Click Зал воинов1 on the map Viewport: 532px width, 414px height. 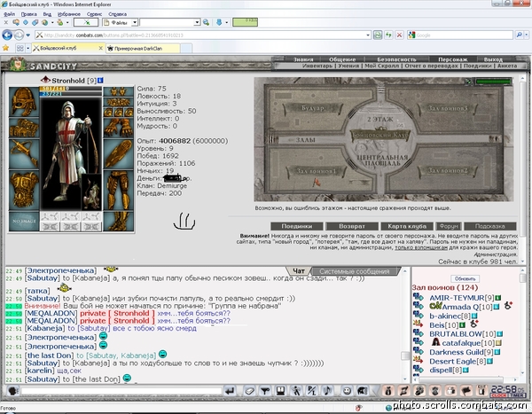(317, 171)
